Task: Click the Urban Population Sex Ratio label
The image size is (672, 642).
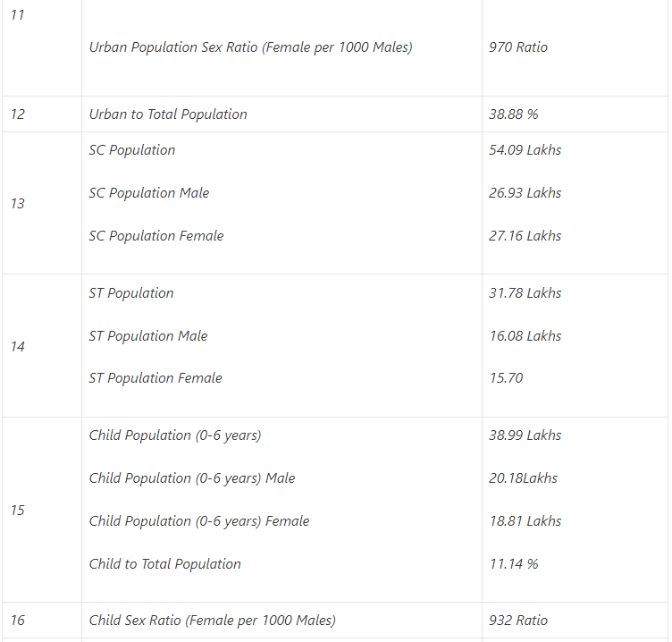Action: [250, 47]
